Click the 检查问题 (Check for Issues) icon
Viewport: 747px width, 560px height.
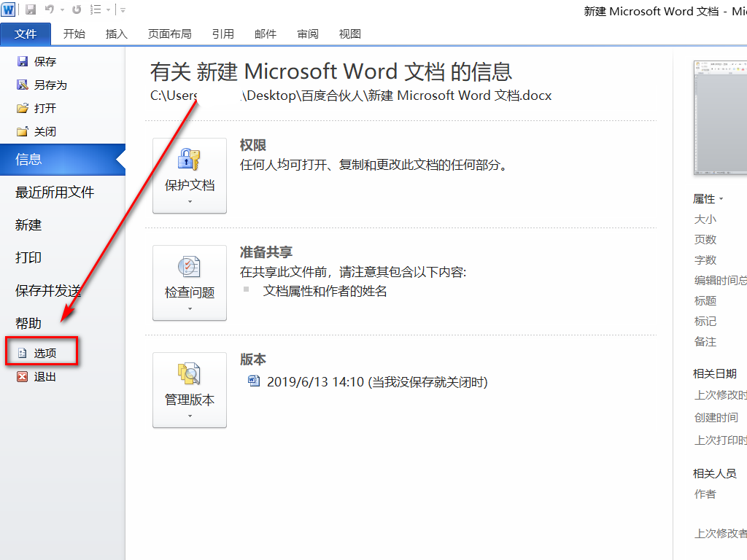click(190, 283)
